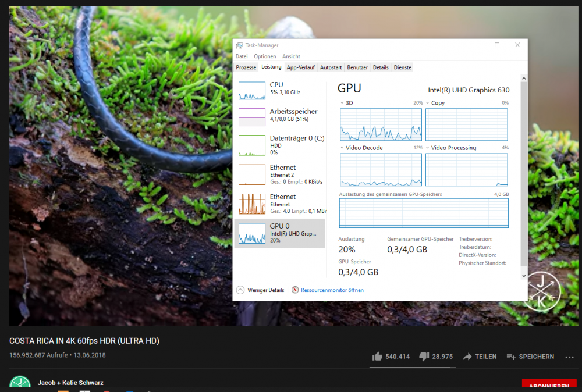Go to the Benutzer tab
The width and height of the screenshot is (582, 392).
(357, 67)
